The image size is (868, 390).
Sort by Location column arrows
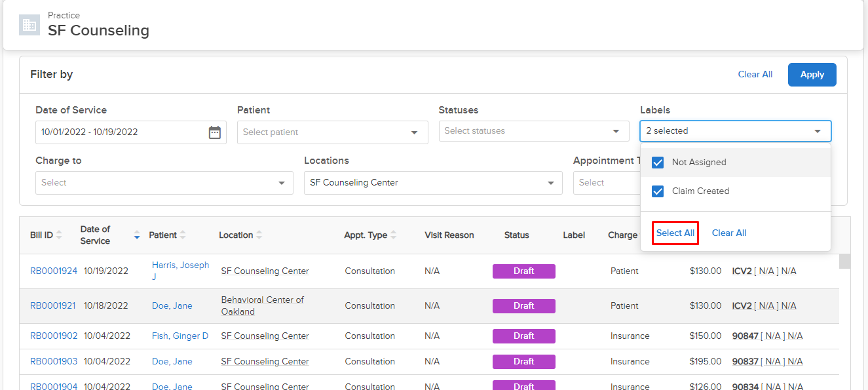point(259,235)
